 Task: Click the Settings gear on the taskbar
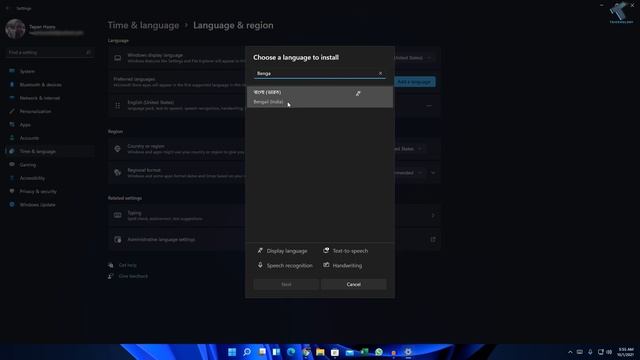click(x=408, y=352)
